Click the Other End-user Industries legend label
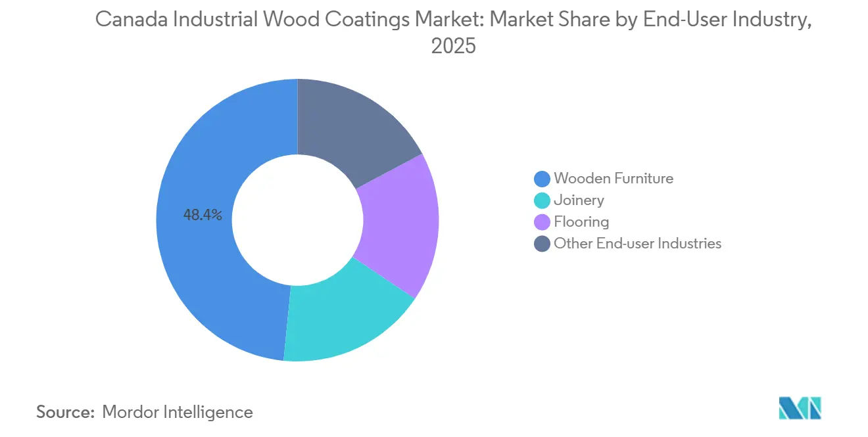Viewport: 868px width, 437px height. click(x=638, y=243)
